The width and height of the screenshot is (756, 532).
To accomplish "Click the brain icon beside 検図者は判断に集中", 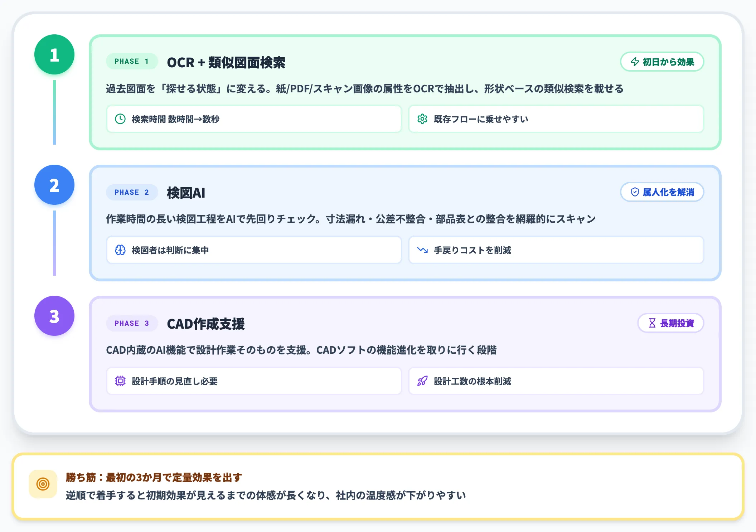I will point(120,250).
